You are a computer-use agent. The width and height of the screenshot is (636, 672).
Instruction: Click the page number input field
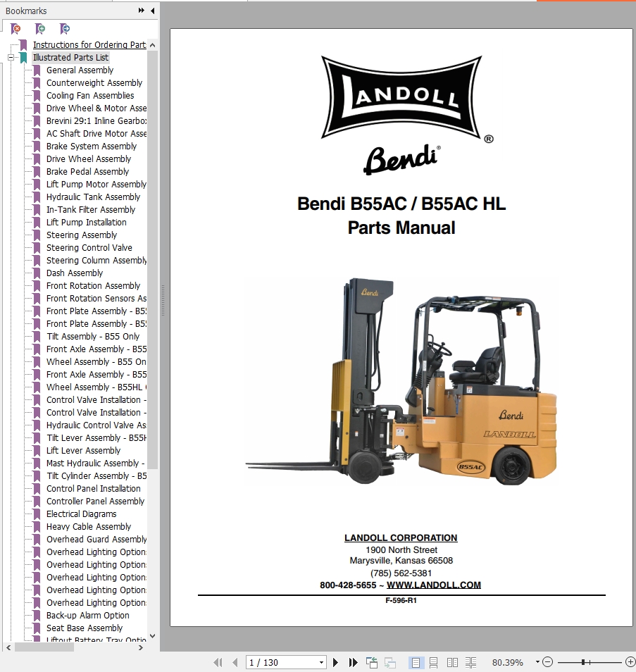(282, 663)
